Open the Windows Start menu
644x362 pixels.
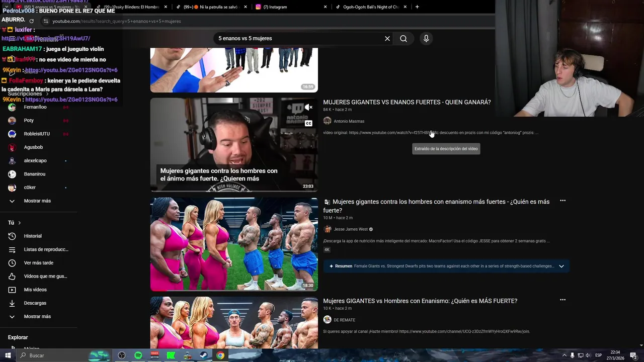(8, 355)
